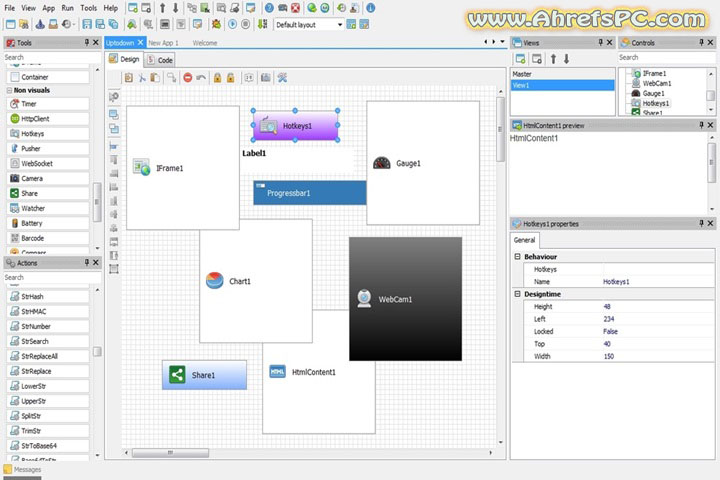Click the Share1 control on the canvas
720x480 pixels.
coord(204,375)
